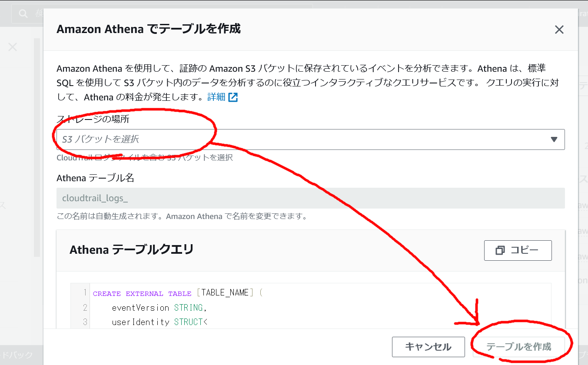Viewport: 588px width, 365px height.
Task: Cancel with the キャンセル button
Action: pyautogui.click(x=428, y=347)
